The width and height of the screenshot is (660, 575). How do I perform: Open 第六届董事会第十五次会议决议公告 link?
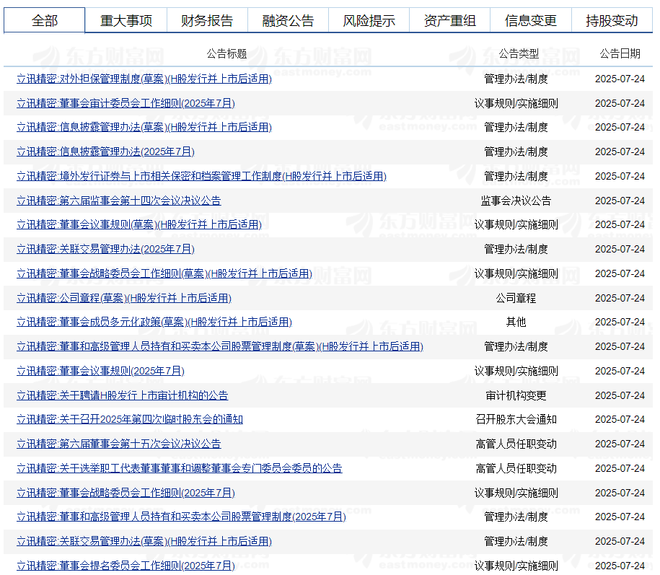pyautogui.click(x=119, y=443)
